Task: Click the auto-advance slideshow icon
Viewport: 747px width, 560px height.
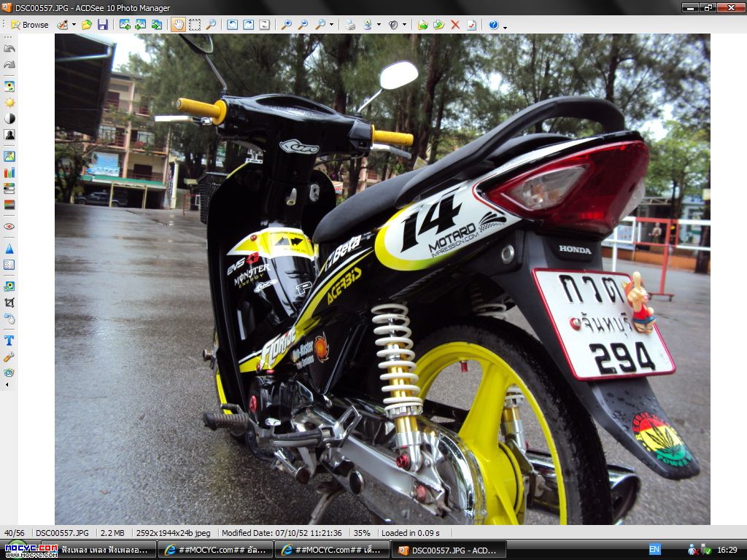Action: 157,25
